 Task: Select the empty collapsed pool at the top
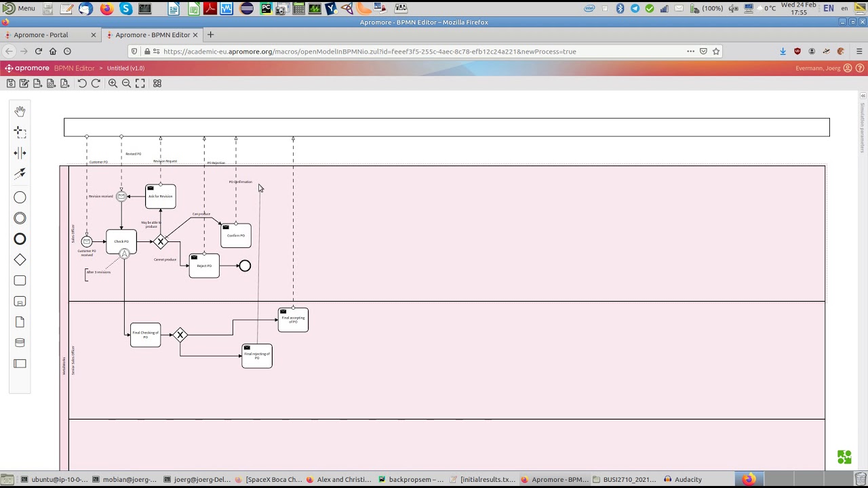447,127
